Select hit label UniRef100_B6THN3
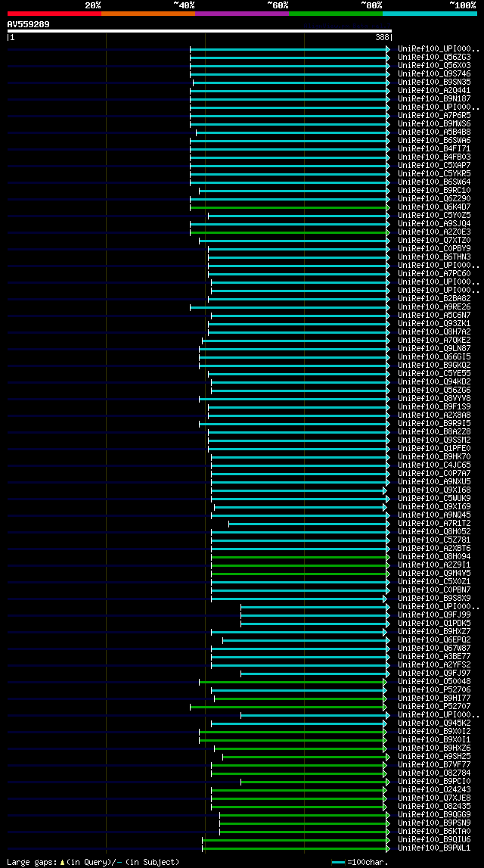The image size is (484, 868). (x=434, y=257)
